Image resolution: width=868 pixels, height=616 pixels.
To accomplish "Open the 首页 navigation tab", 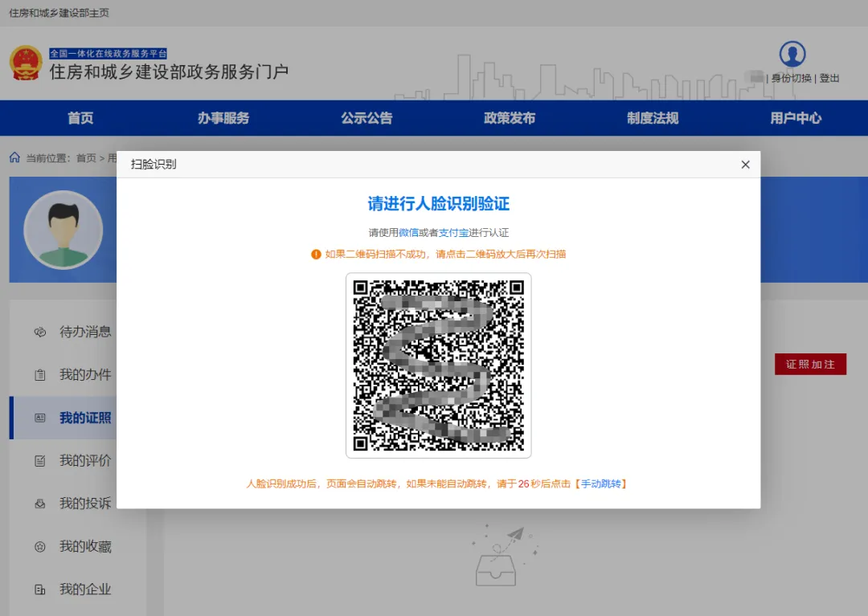I will click(80, 118).
